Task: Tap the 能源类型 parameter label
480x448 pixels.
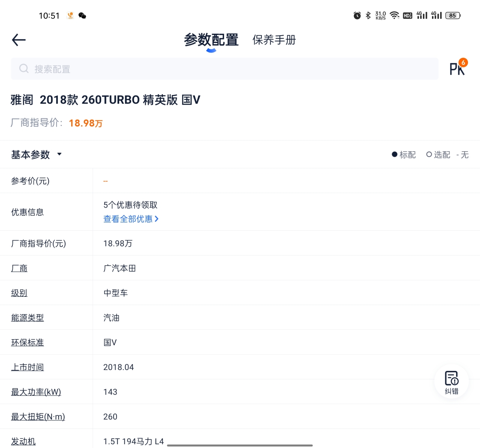Action: point(27,318)
